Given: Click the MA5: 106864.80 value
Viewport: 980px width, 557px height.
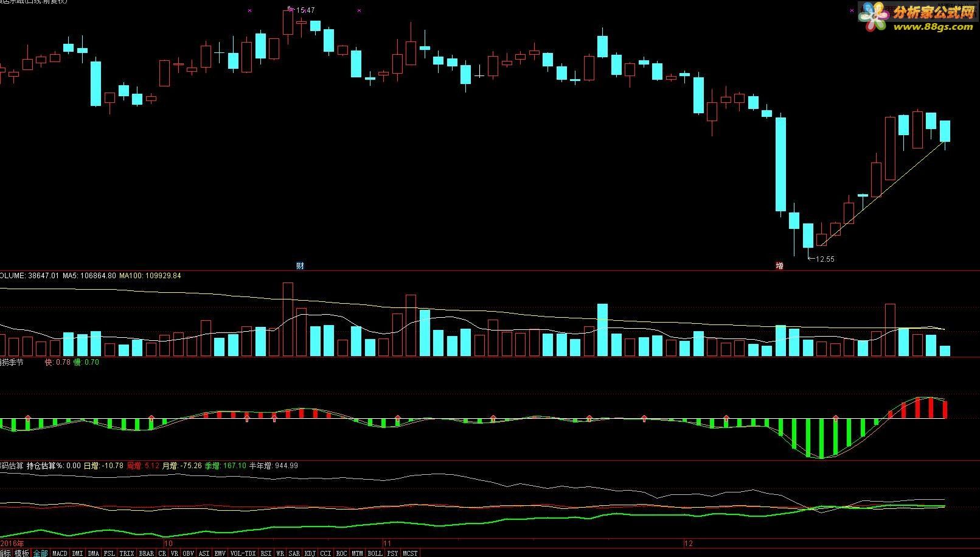Looking at the screenshot, I should point(89,276).
